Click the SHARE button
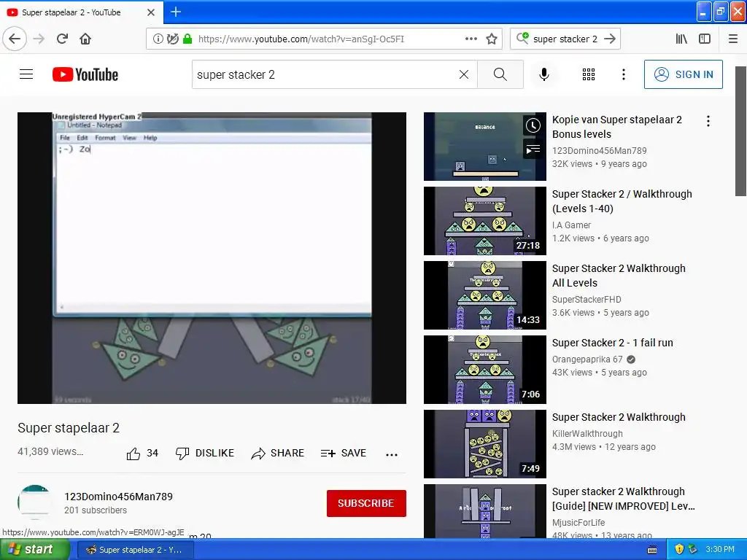This screenshot has height=560, width=747. coord(278,454)
